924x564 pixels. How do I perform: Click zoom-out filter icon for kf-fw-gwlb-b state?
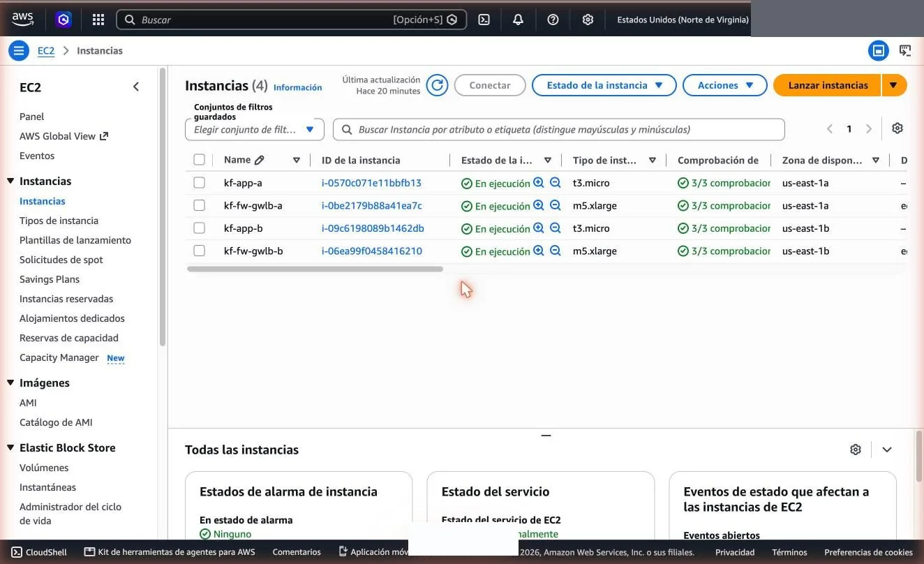tap(556, 251)
